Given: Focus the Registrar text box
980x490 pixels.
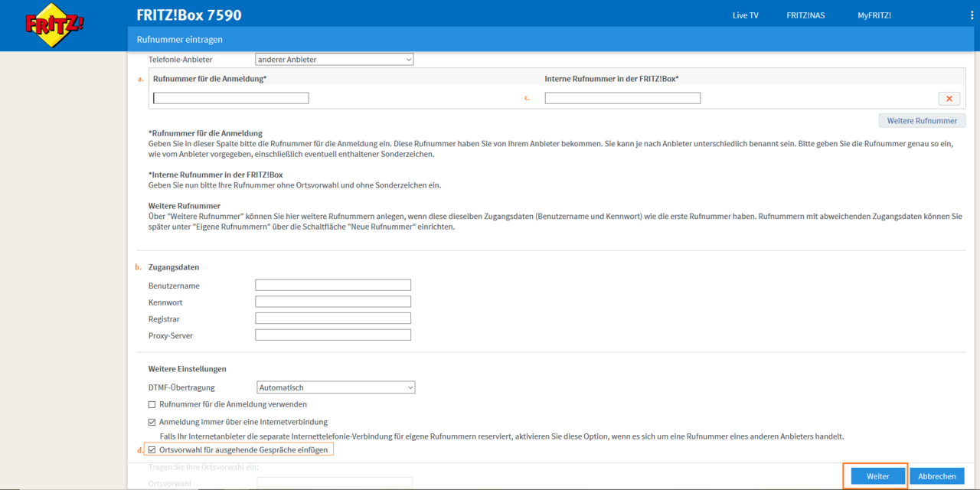Looking at the screenshot, I should (x=333, y=318).
